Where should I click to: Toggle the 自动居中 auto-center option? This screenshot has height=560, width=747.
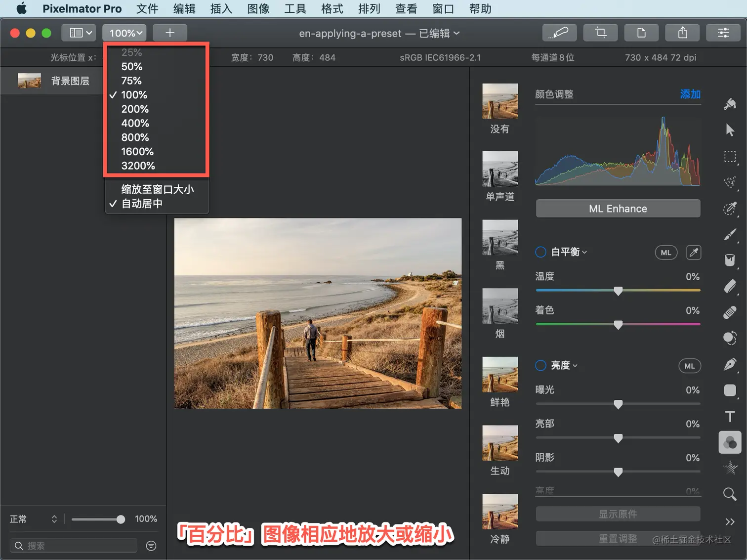[142, 204]
